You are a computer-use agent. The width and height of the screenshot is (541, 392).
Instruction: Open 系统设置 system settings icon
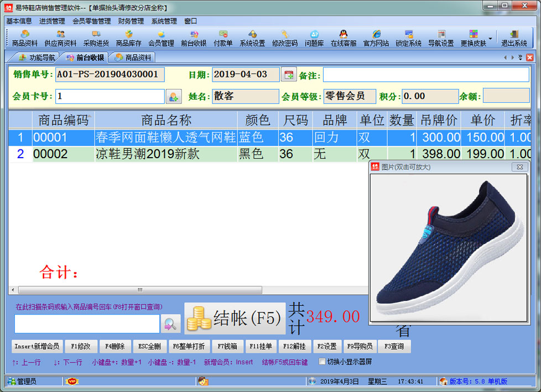pyautogui.click(x=252, y=38)
